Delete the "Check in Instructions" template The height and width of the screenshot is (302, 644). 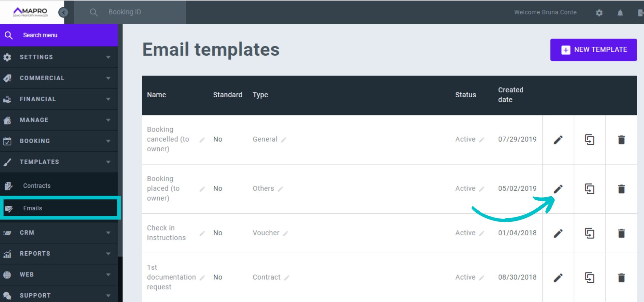(622, 233)
